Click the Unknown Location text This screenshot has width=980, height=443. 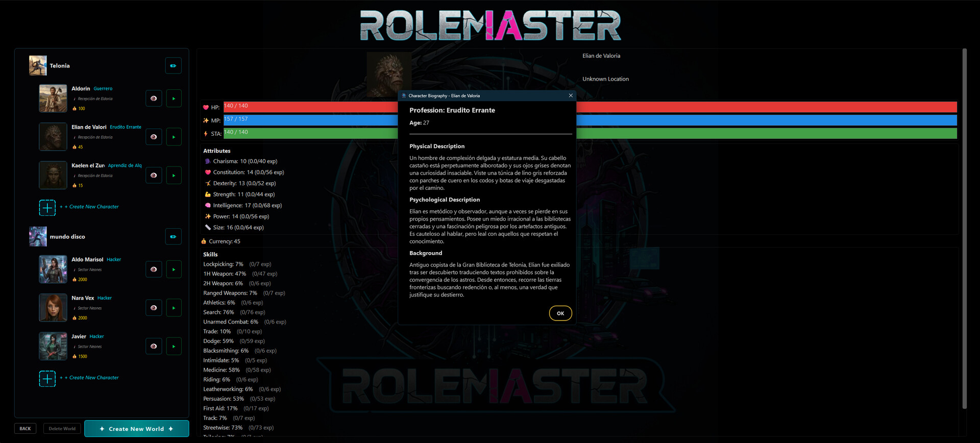pos(605,79)
